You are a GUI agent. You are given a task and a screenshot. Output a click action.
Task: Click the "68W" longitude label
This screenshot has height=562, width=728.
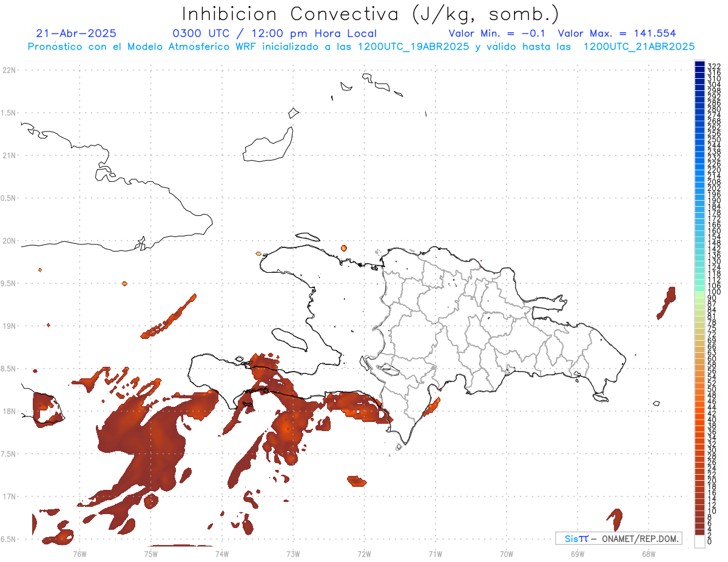pos(649,554)
